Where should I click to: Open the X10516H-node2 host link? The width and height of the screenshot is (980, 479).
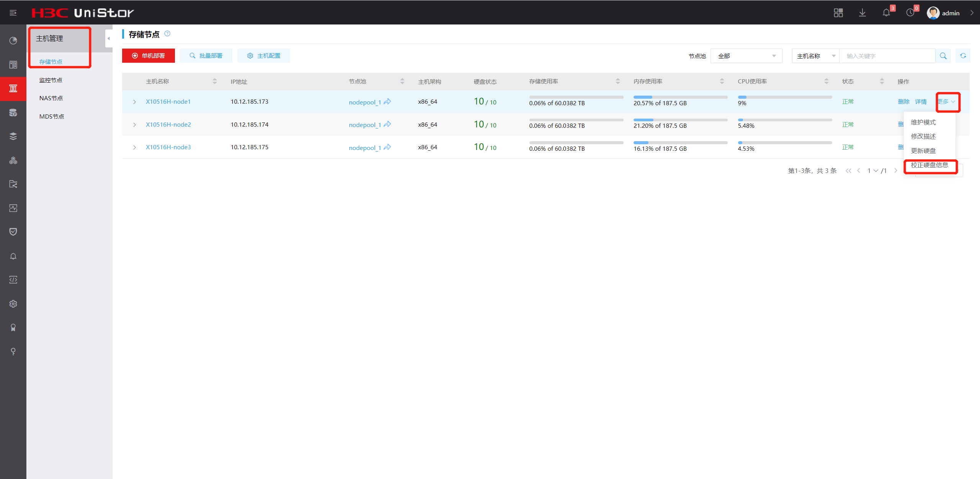click(x=168, y=124)
